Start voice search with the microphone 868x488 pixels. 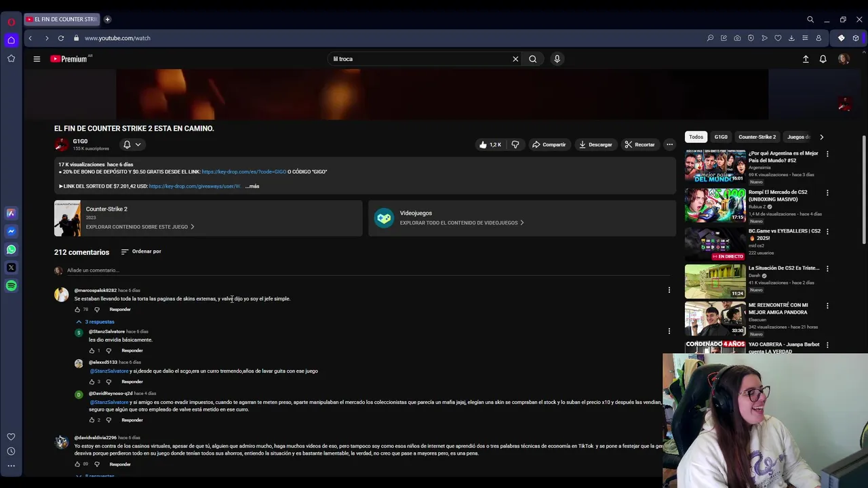coord(557,59)
